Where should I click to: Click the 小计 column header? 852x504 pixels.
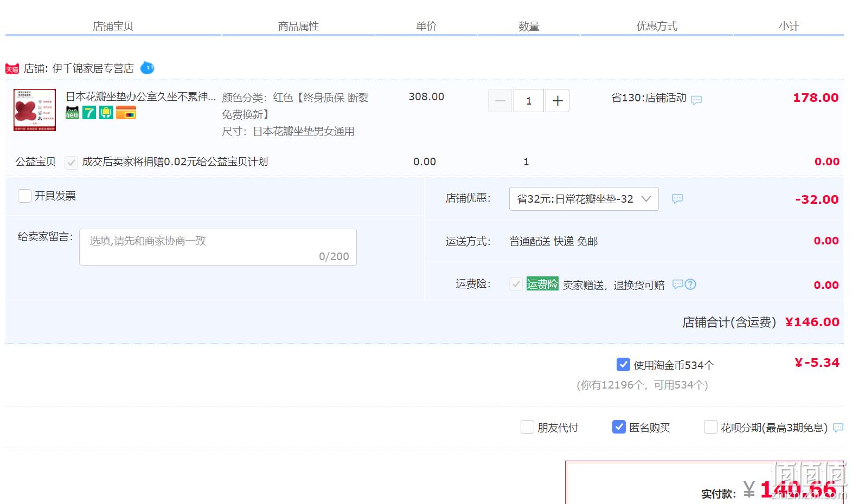[x=789, y=26]
